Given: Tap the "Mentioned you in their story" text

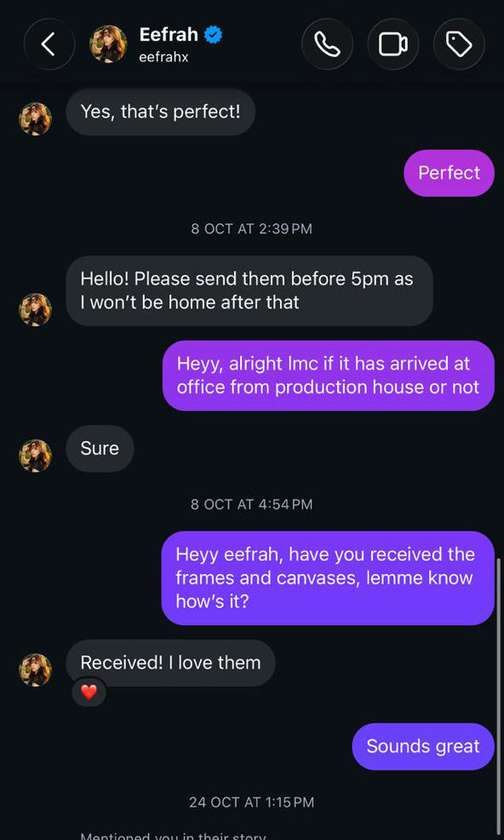Looking at the screenshot, I should [173, 836].
